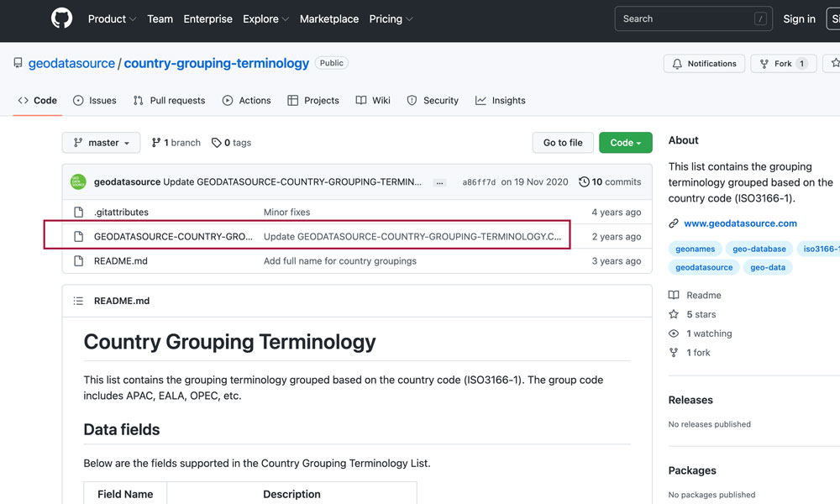Image resolution: width=840 pixels, height=504 pixels.
Task: Click the star icon beside 5 stars
Action: [x=674, y=314]
